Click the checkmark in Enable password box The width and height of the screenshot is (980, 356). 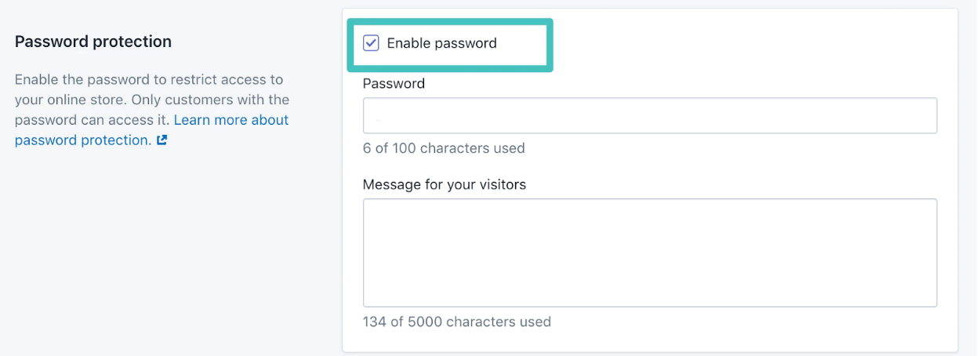tap(372, 43)
